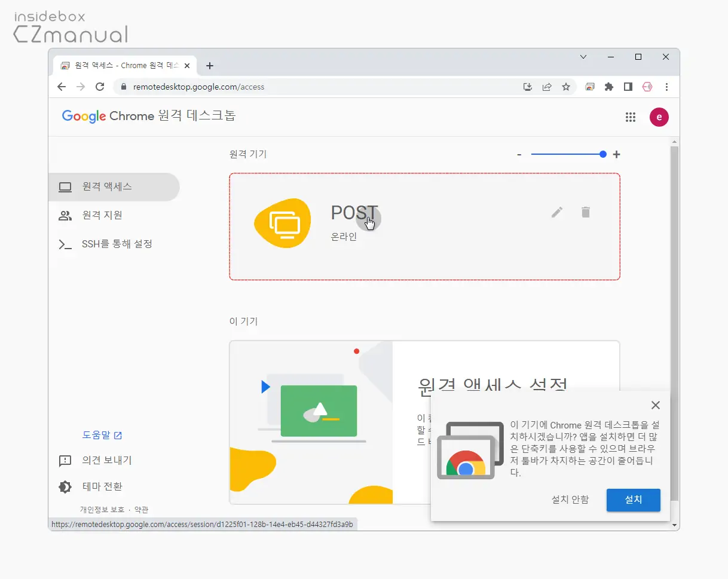Edit the POST device name with pencil icon
This screenshot has width=728, height=579.
coord(557,212)
